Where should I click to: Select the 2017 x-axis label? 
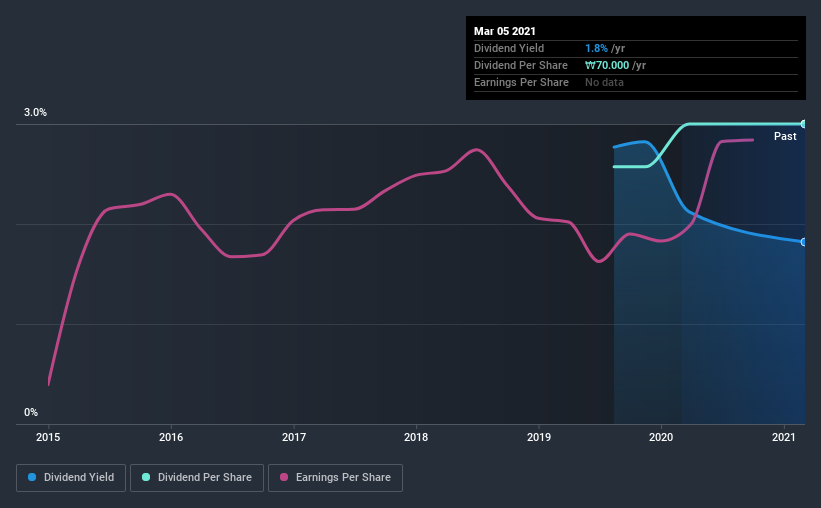click(x=294, y=437)
